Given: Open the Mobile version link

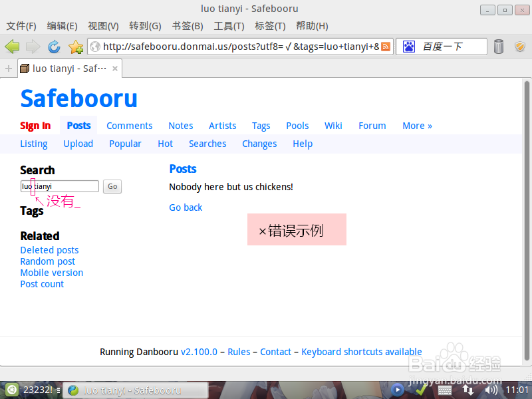Looking at the screenshot, I should [52, 273].
